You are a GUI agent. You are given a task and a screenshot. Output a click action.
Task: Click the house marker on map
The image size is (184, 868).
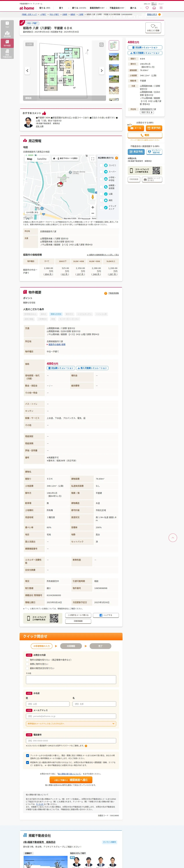pos(60,184)
